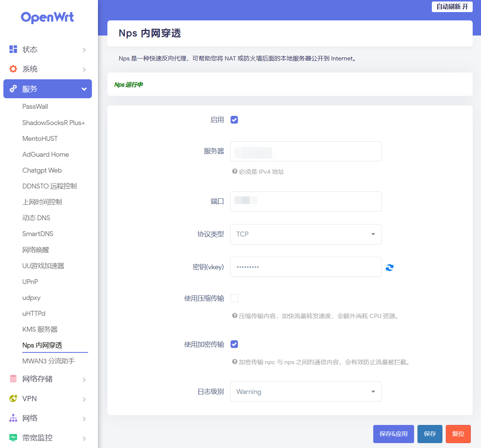
Task: Open 动态 DNS page
Action: click(36, 218)
